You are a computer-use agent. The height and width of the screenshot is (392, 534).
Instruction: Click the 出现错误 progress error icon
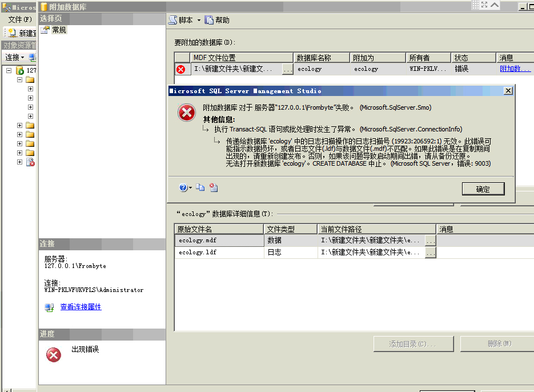coord(54,355)
